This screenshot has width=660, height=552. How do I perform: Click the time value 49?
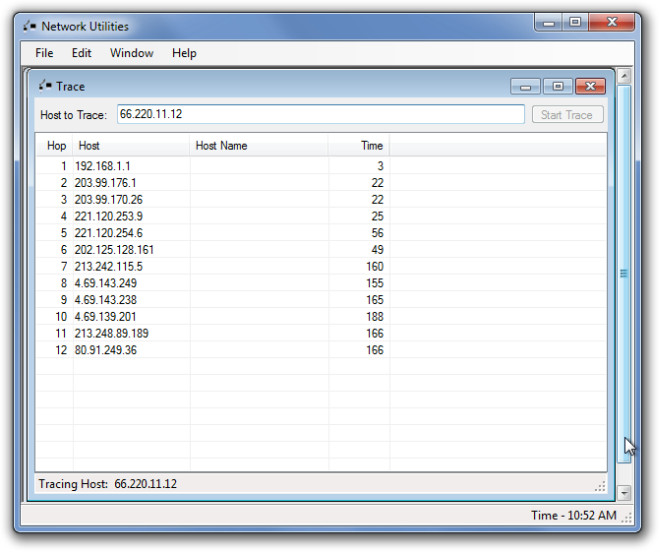378,250
